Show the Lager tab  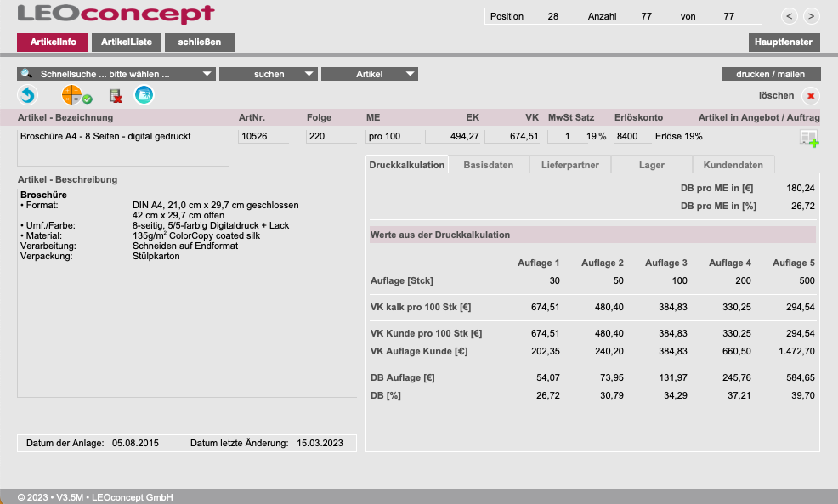click(651, 165)
